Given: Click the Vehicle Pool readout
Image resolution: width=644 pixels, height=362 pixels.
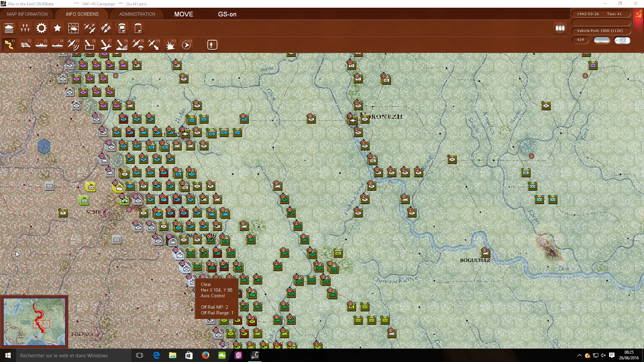Looking at the screenshot, I should pyautogui.click(x=601, y=31).
